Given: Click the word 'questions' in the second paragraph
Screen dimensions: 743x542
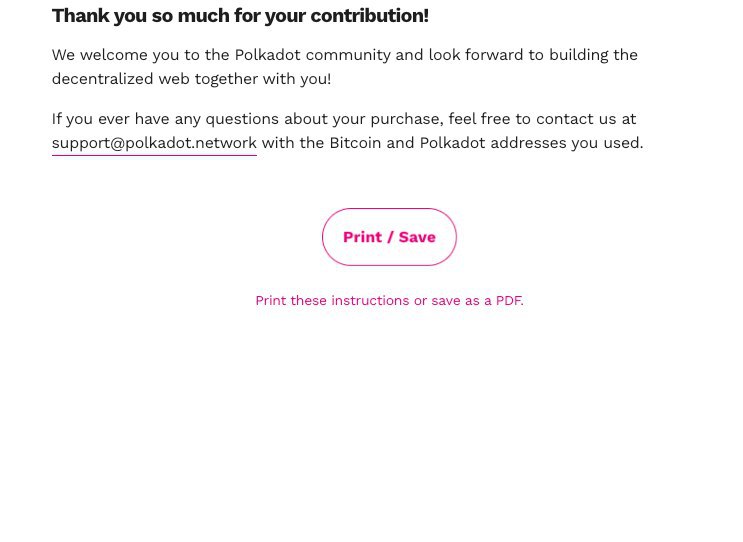Looking at the screenshot, I should coord(242,119).
